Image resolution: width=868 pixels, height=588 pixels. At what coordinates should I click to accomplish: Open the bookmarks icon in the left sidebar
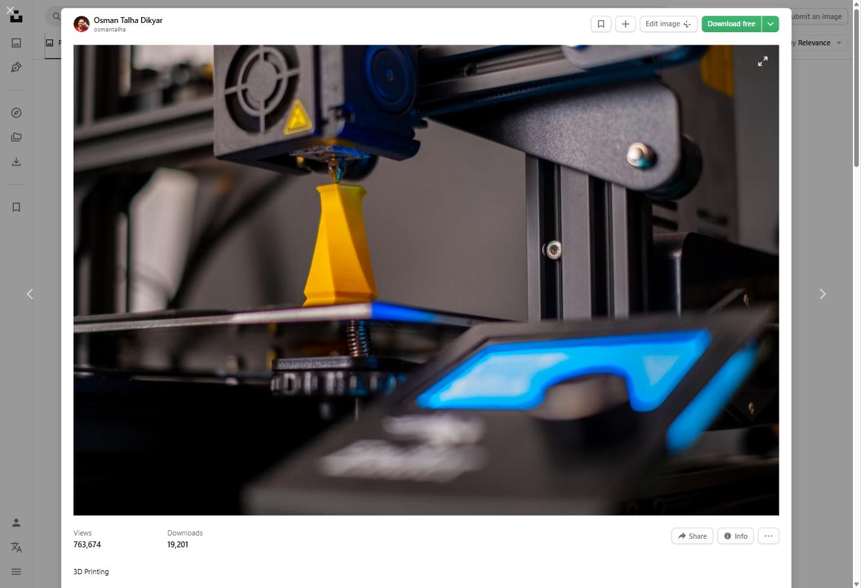pos(16,207)
